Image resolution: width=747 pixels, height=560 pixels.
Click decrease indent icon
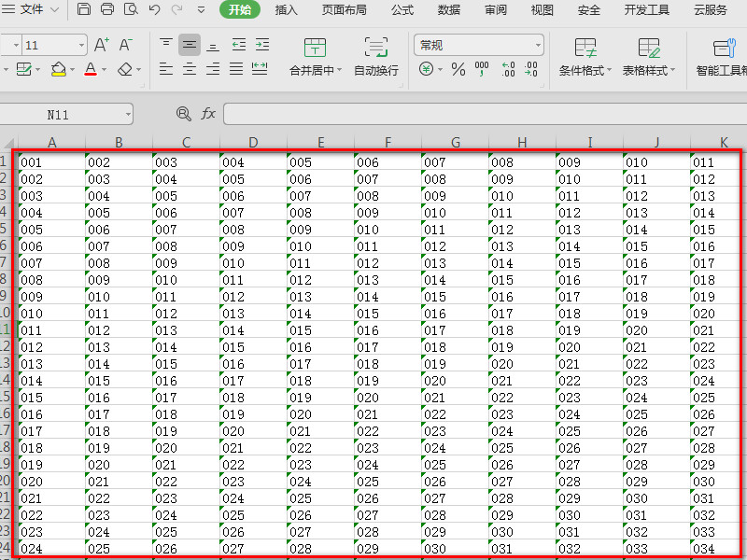[239, 45]
